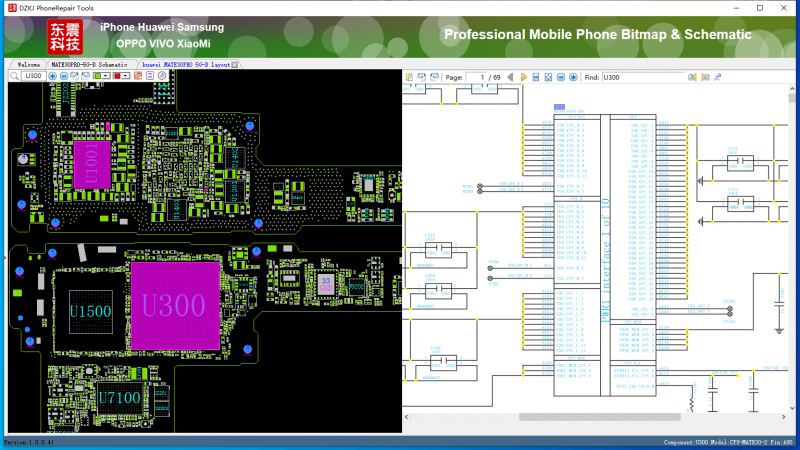This screenshot has height=450, width=800.
Task: Click the schematic scroll left arrow
Action: point(407,417)
